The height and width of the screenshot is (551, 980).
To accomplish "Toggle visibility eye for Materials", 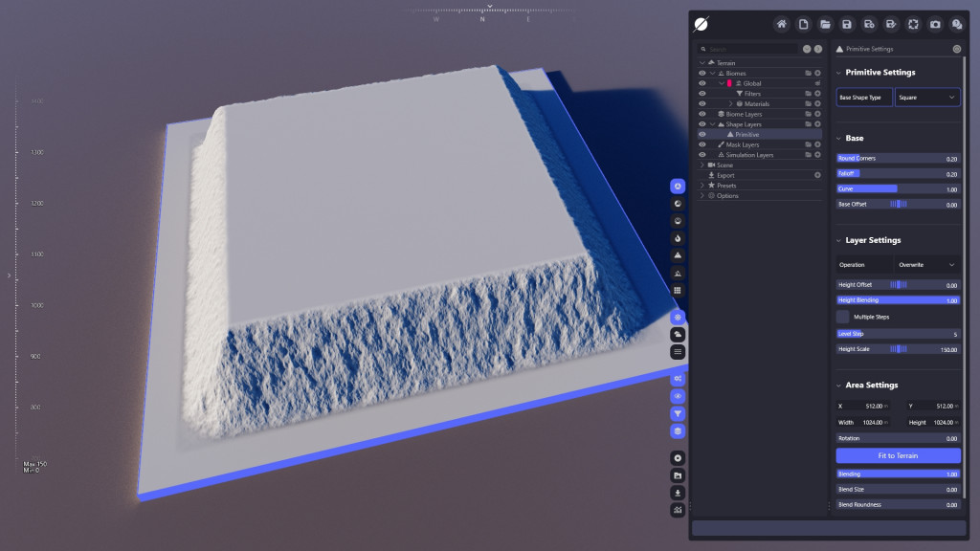I will click(x=702, y=103).
